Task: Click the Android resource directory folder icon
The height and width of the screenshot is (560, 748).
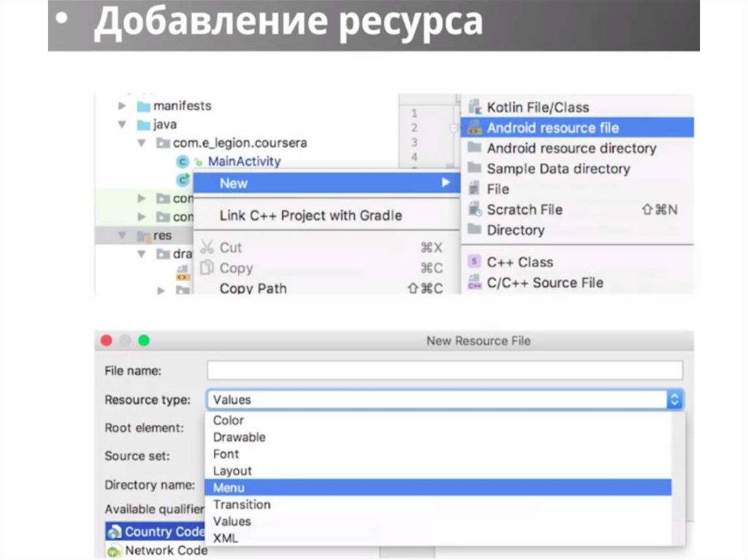Action: click(x=476, y=148)
